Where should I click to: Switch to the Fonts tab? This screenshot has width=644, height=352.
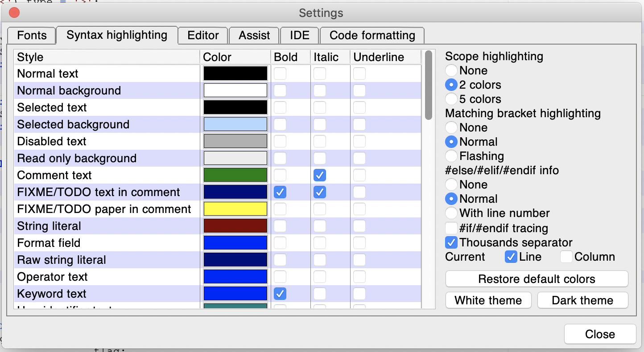(32, 36)
